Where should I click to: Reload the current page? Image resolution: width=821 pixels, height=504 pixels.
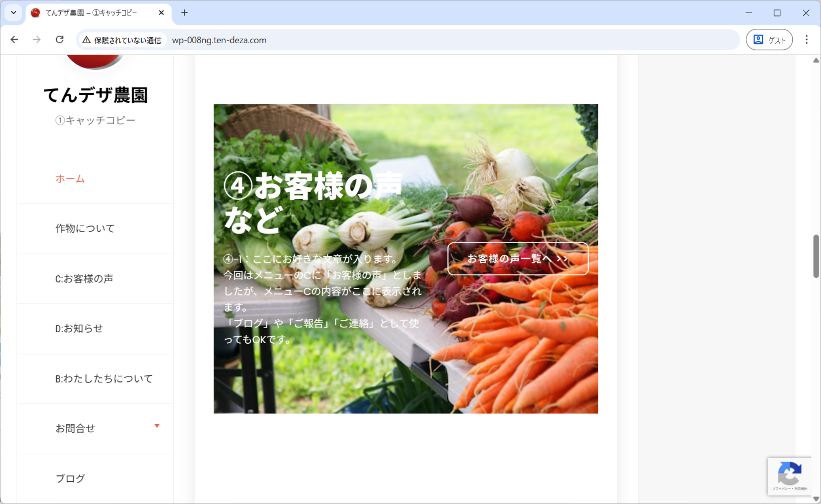60,40
